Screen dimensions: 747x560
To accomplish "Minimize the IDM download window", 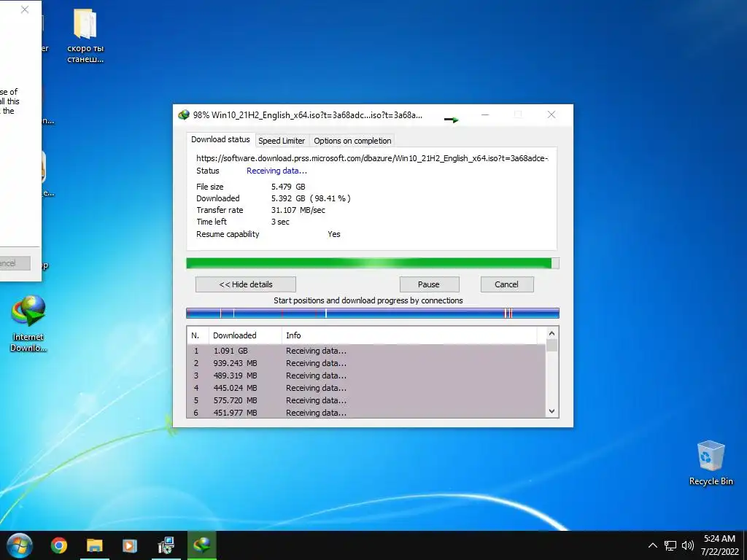I will coord(485,114).
